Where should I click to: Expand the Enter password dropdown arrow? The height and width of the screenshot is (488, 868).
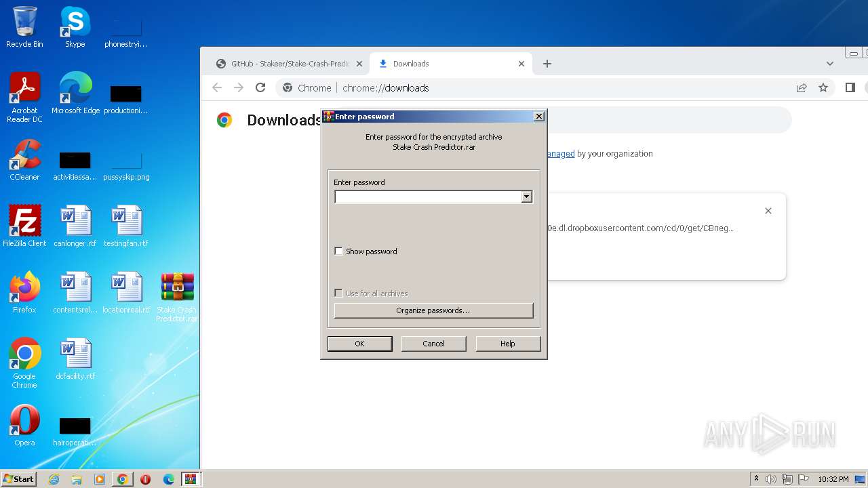click(x=526, y=197)
